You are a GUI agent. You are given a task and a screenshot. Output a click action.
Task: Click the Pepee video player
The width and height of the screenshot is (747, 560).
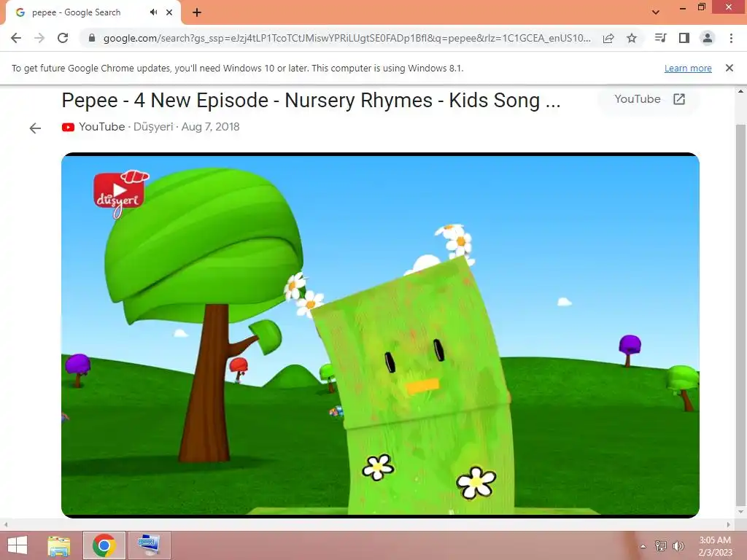pos(380,335)
